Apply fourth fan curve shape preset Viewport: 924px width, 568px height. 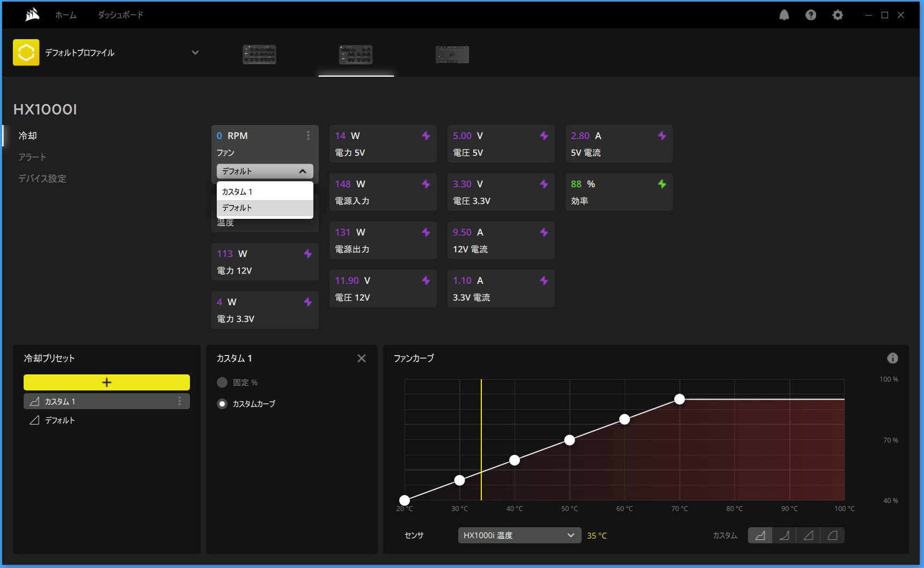(x=832, y=535)
